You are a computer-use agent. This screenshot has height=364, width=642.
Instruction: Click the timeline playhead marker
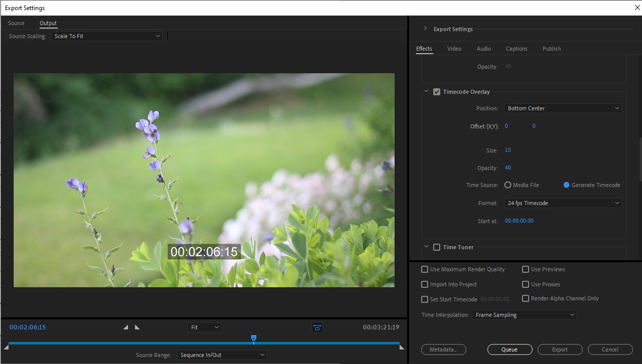[x=253, y=338]
